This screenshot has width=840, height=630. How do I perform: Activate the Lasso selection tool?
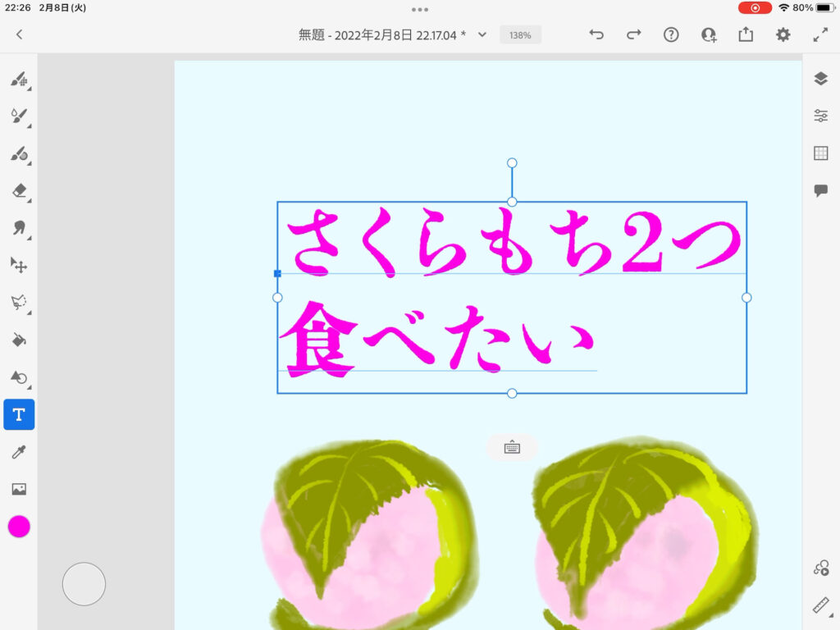click(x=19, y=302)
